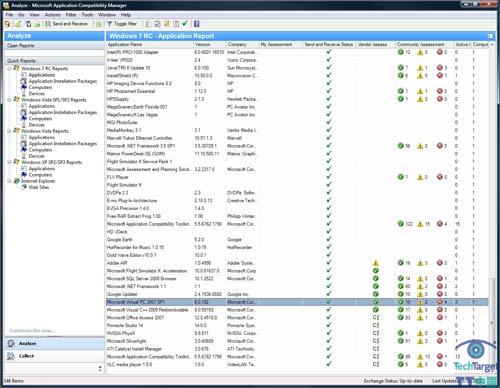Click Google Updater vendor assessment green icon
The image size is (500, 388).
pos(376,294)
